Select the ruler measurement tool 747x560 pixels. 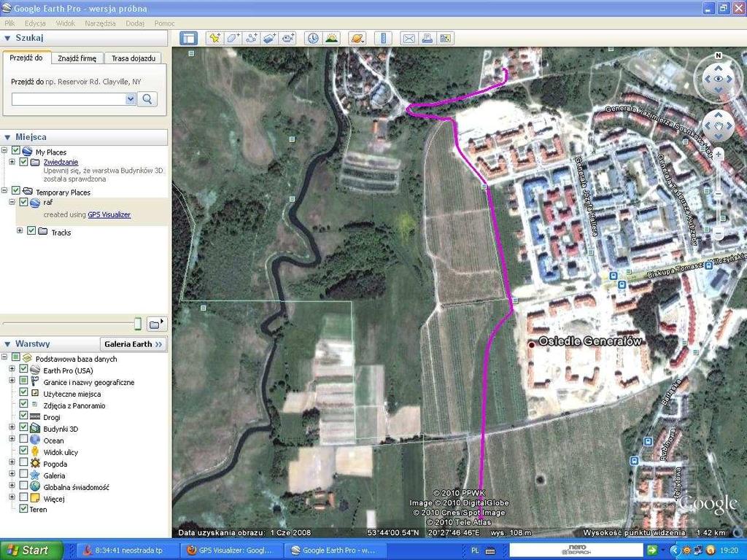click(383, 38)
